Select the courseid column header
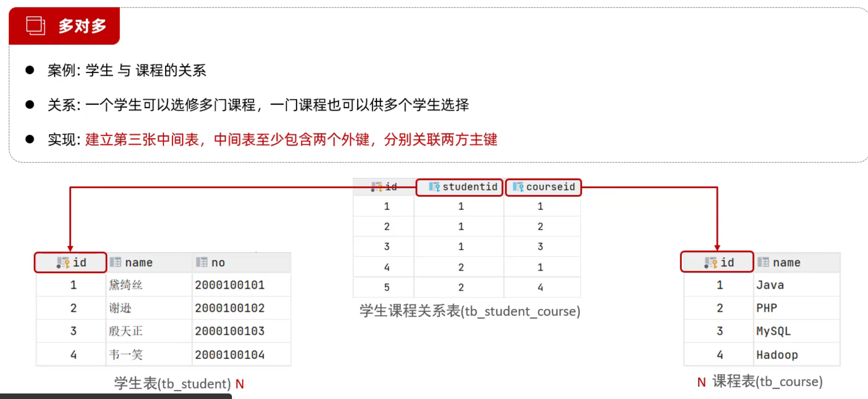Image resolution: width=868 pixels, height=399 pixels. pyautogui.click(x=543, y=187)
